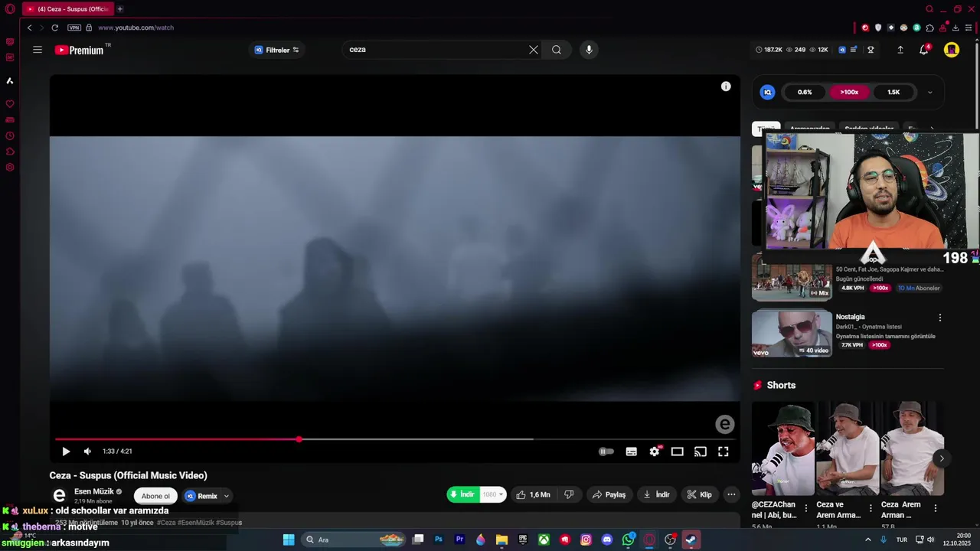Open more actions under video
980x551 pixels.
[731, 494]
